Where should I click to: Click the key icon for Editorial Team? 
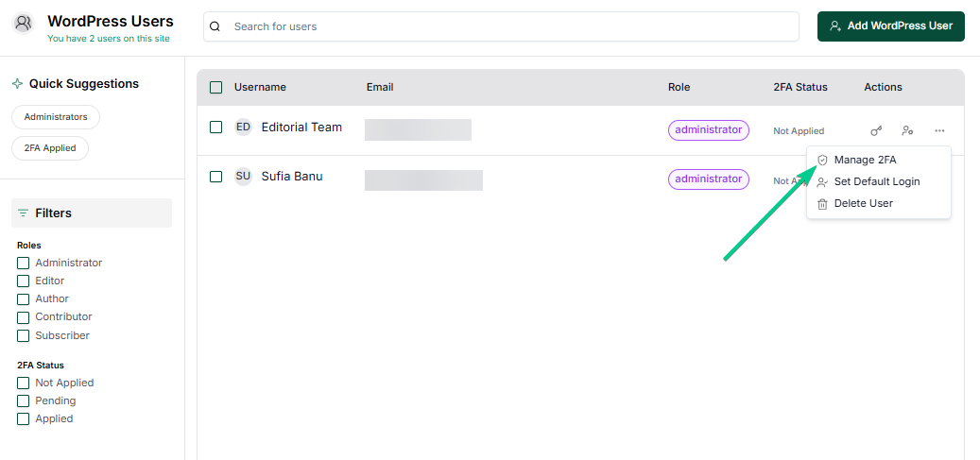click(876, 130)
